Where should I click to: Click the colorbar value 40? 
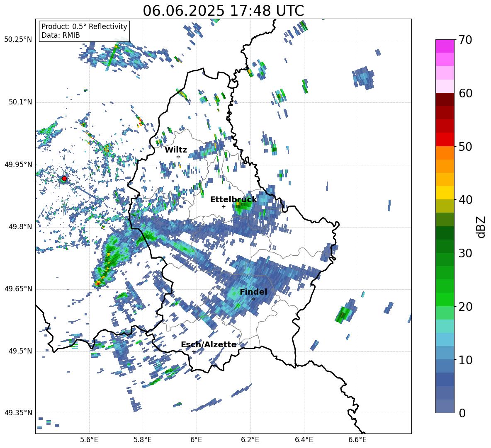pyautogui.click(x=466, y=200)
